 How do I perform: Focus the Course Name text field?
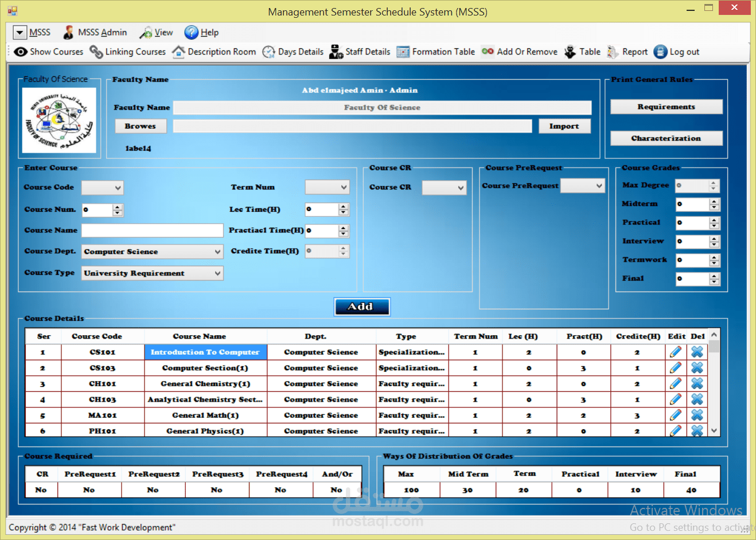153,231
